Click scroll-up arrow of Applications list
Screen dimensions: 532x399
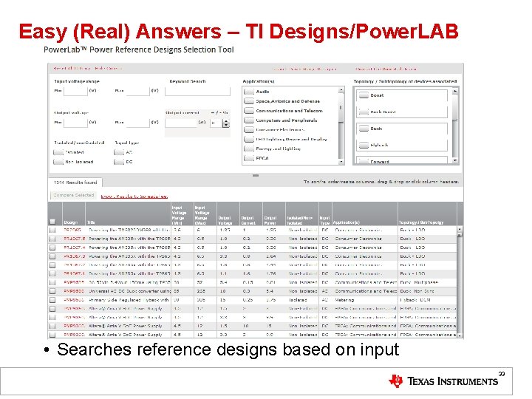click(x=341, y=90)
